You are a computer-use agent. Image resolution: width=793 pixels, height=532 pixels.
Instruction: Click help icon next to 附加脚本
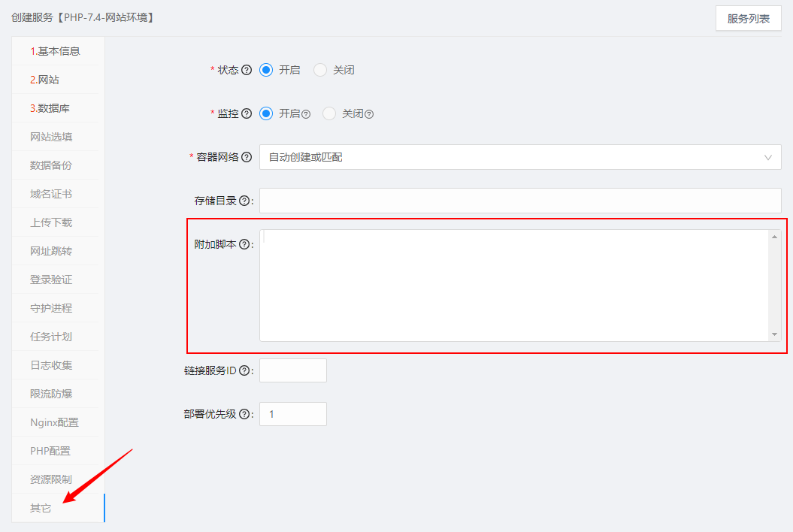244,244
